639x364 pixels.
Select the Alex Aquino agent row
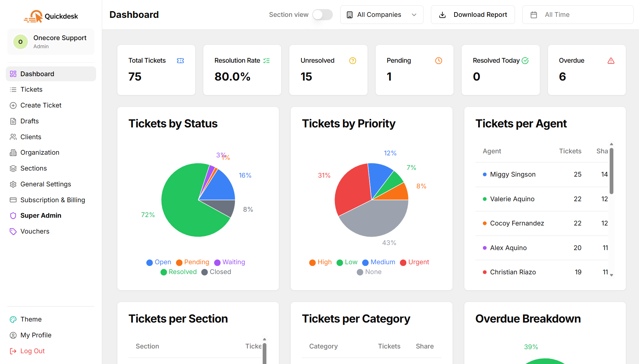tap(542, 248)
